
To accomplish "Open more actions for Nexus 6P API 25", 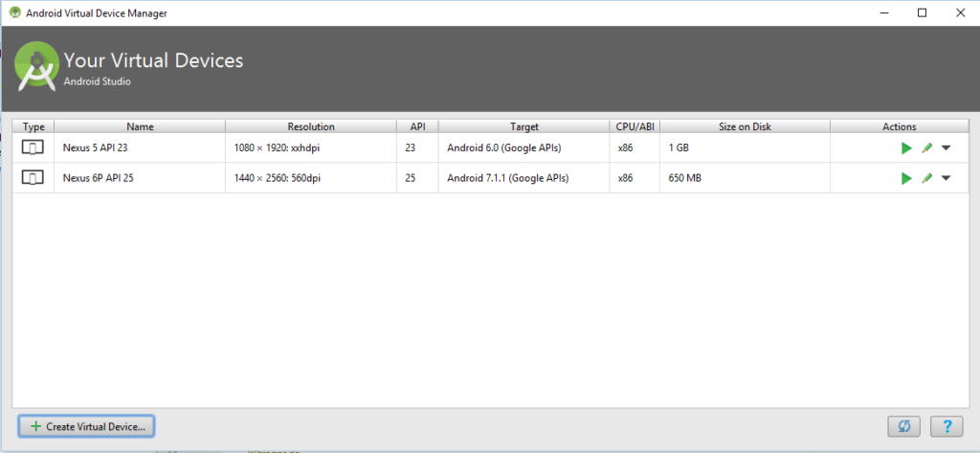I will 946,178.
